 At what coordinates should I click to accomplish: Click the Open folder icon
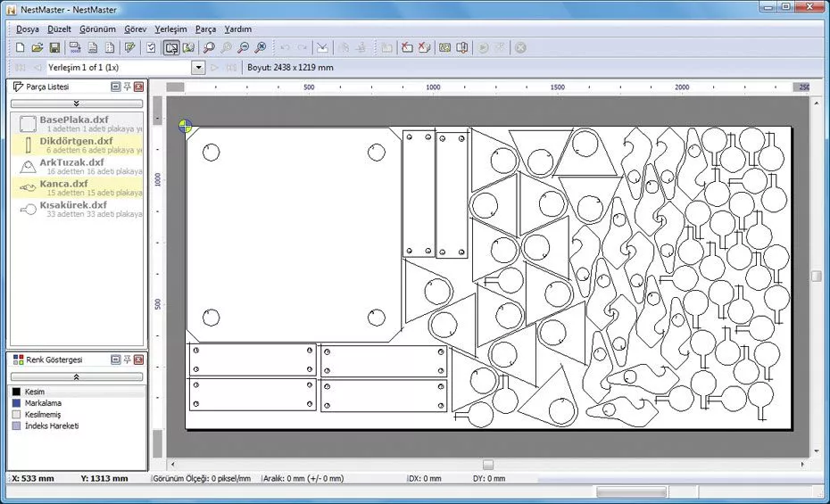(x=37, y=47)
